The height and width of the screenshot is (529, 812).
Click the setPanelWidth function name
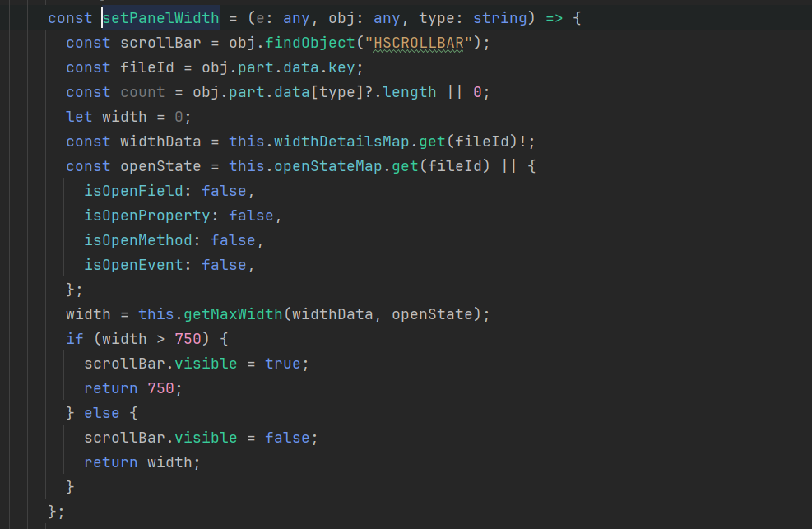point(161,18)
